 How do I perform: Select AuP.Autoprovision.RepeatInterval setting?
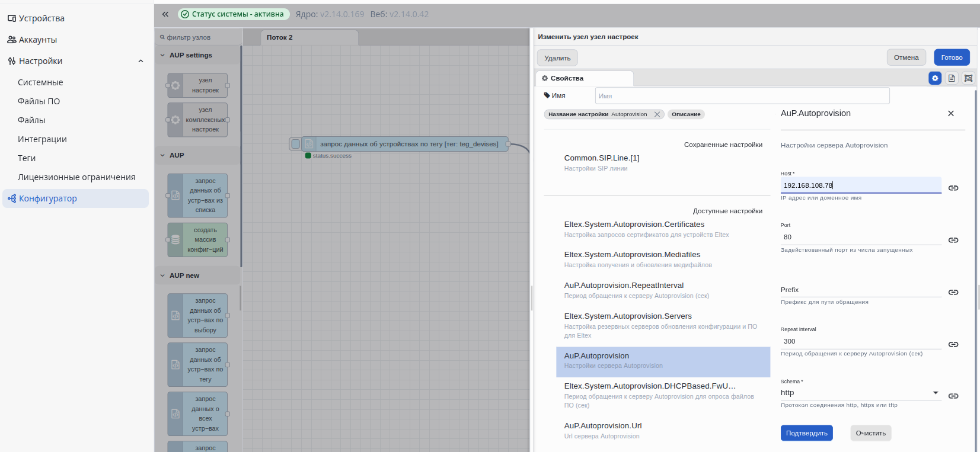[x=663, y=290]
